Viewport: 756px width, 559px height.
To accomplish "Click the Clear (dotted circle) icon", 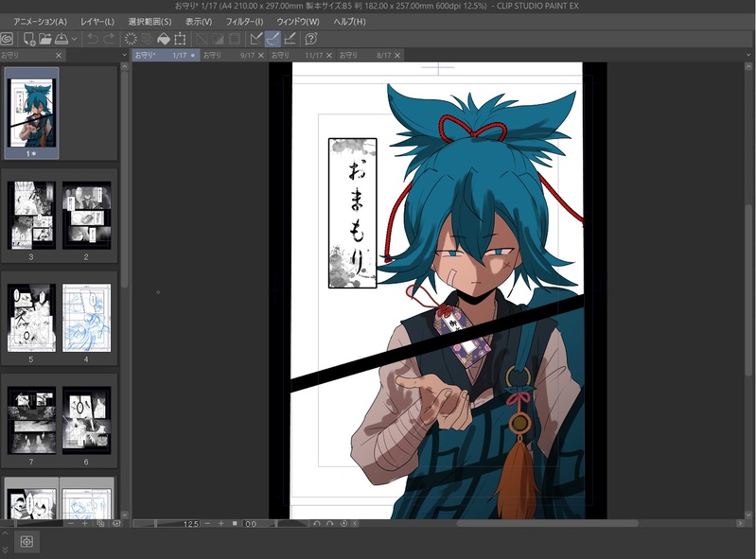I will 131,39.
